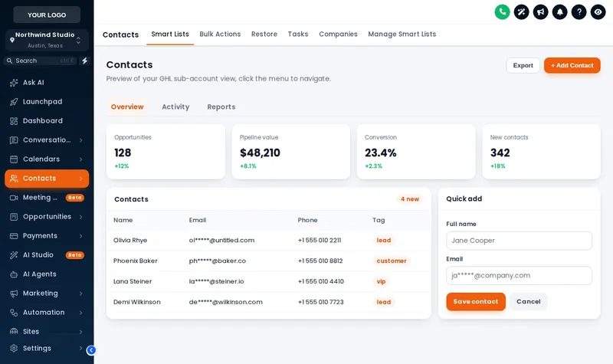Cancel the Quick add form
The width and height of the screenshot is (613, 364).
(x=529, y=301)
